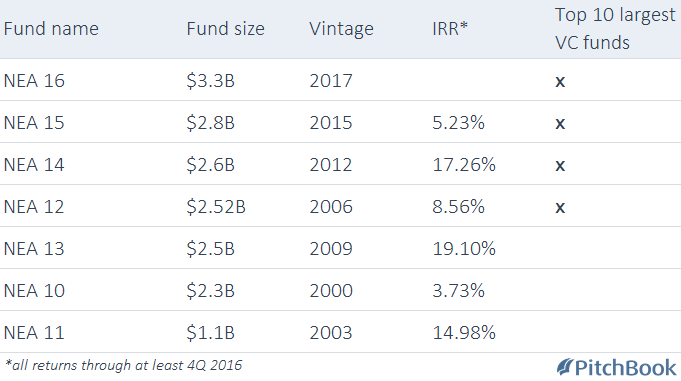
Task: Click the returns through 4Q 2016 footnote
Action: pyautogui.click(x=123, y=365)
